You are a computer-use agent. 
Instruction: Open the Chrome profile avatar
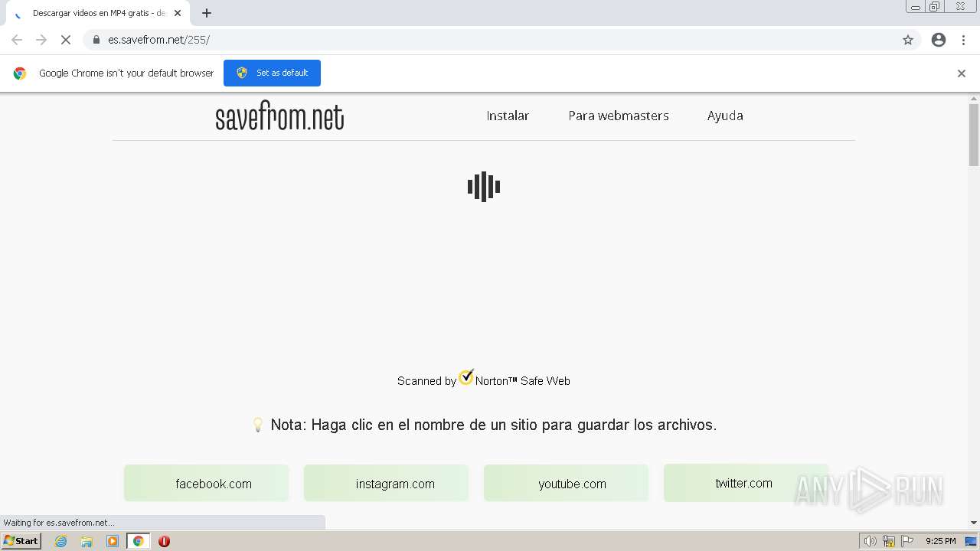[x=939, y=40]
